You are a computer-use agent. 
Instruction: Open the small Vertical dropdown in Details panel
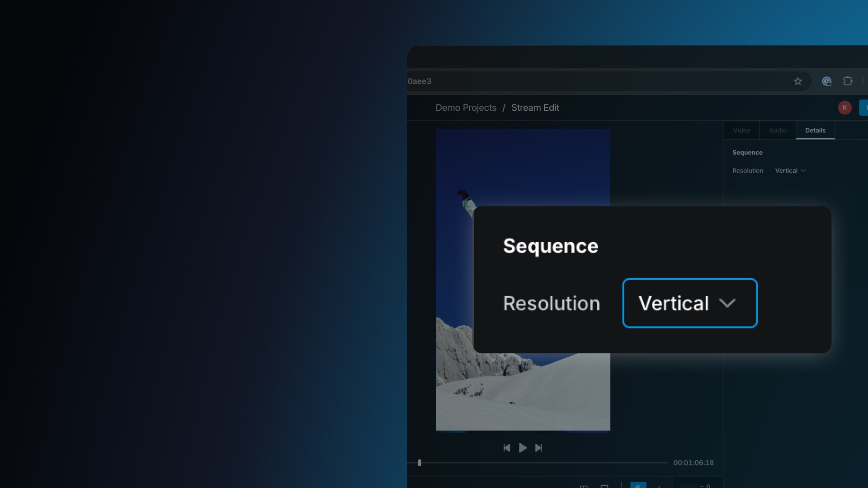tap(790, 171)
